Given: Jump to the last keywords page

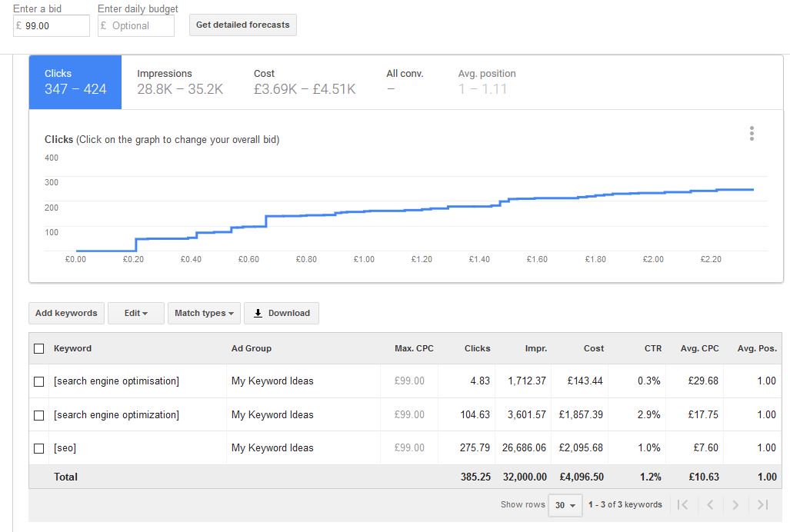Looking at the screenshot, I should [763, 504].
